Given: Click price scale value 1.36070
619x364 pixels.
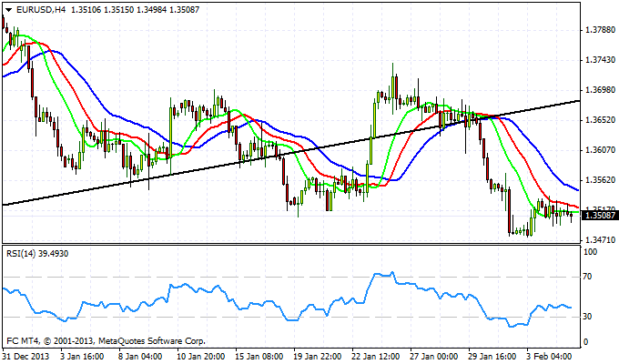Looking at the screenshot, I should tap(601, 150).
